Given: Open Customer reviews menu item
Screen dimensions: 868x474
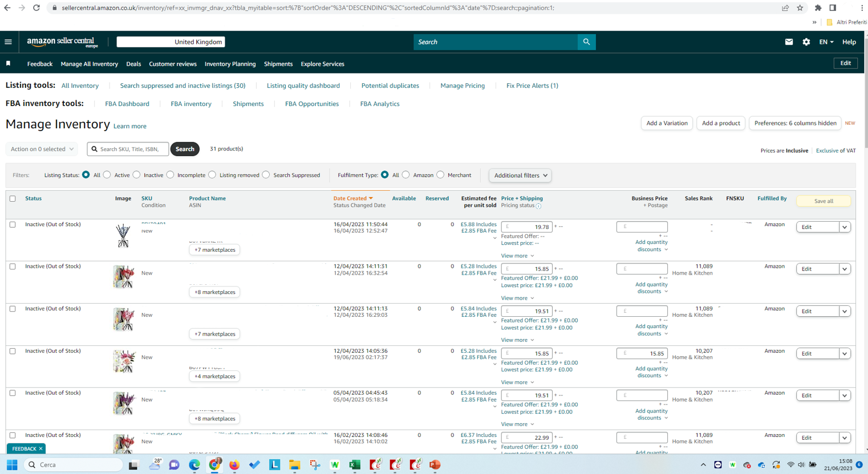Looking at the screenshot, I should click(x=173, y=64).
